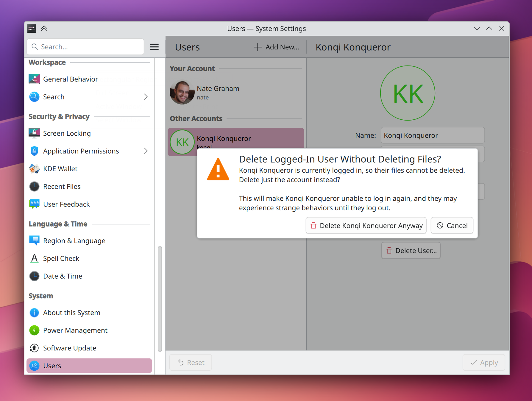
Task: Open the User Feedback icon
Action: tap(34, 204)
